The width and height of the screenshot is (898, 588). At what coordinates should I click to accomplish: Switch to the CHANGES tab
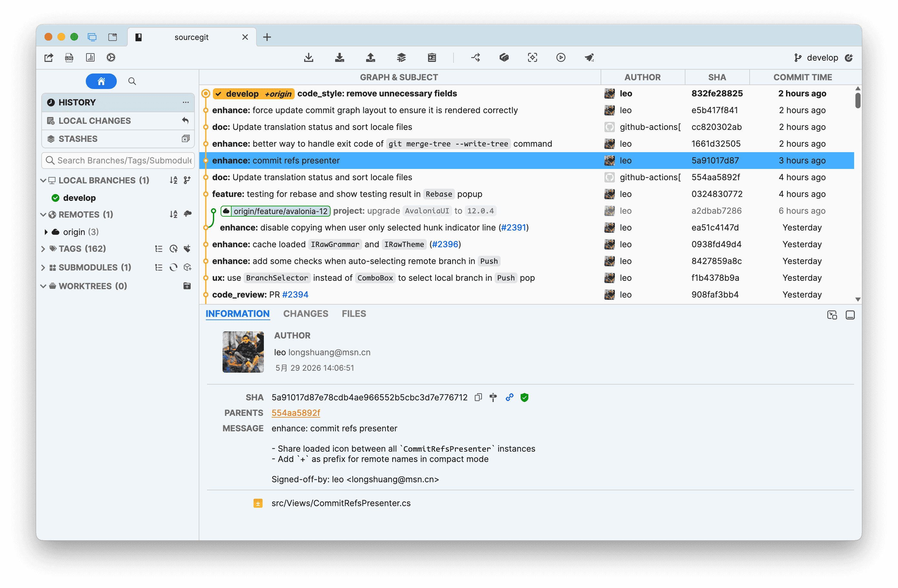(305, 314)
